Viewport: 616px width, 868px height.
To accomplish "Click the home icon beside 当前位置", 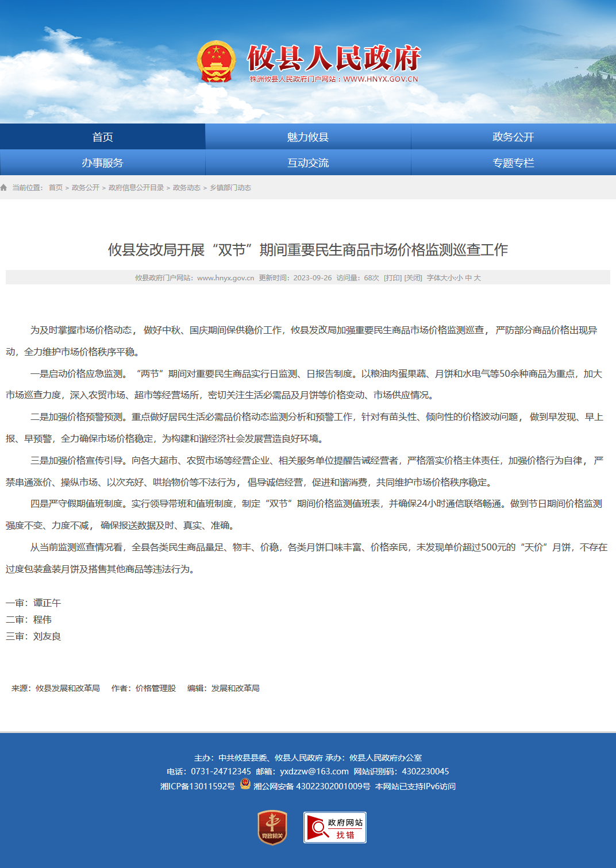I will pos(4,188).
